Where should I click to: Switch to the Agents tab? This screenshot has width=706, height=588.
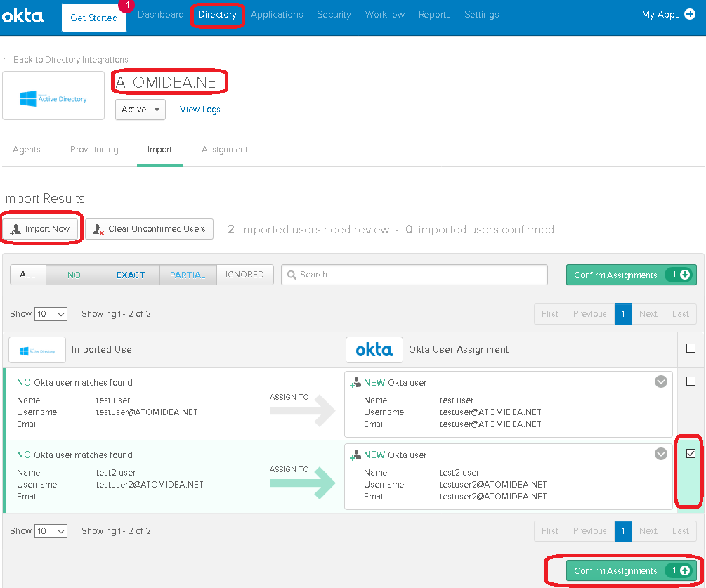point(27,150)
